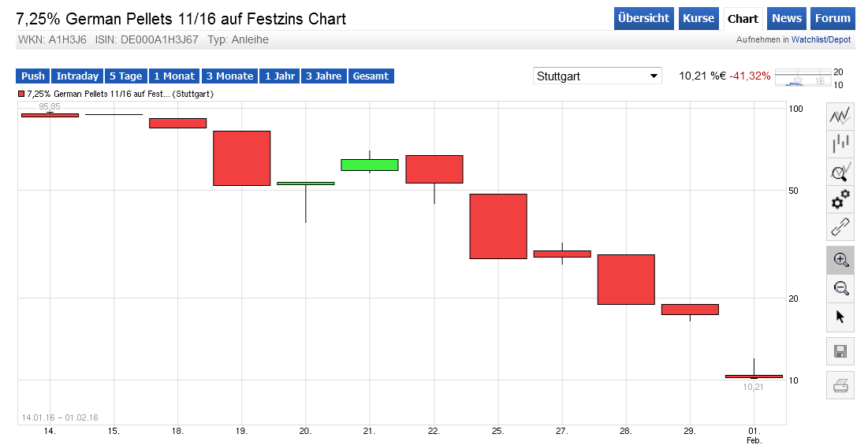Open the News tab
Viewport: 868px width, 445px height.
(x=787, y=18)
